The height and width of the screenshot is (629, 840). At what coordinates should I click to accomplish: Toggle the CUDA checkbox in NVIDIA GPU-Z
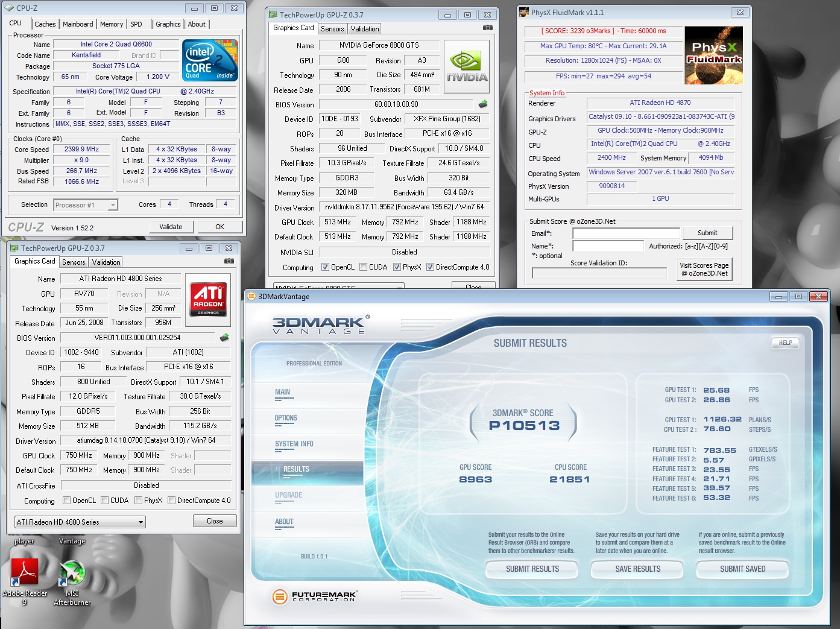(x=364, y=267)
